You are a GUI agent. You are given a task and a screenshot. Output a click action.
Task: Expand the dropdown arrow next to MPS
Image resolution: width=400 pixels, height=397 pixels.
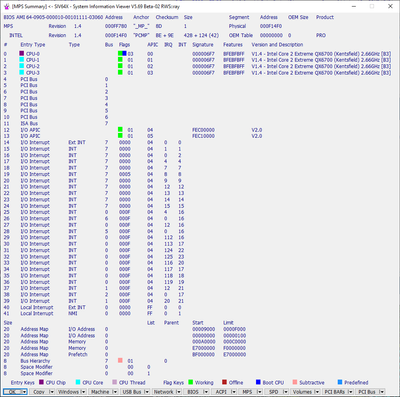pyautogui.click(x=260, y=392)
